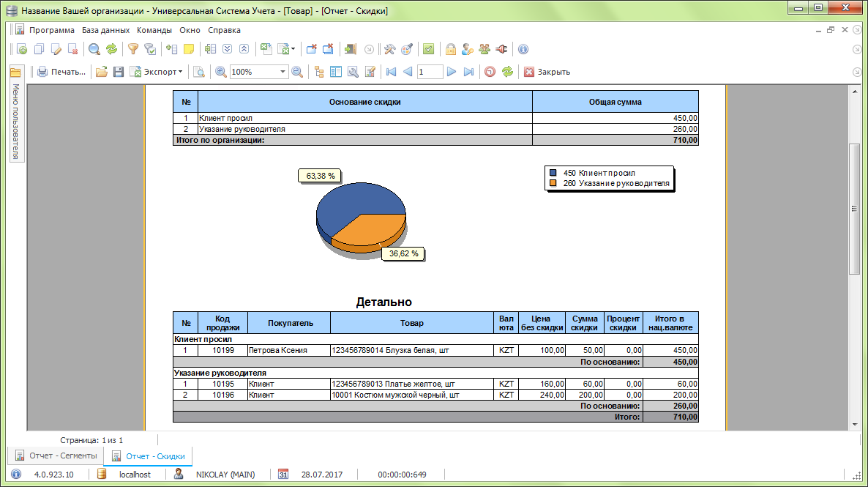The image size is (868, 487).
Task: Click the scrollbar down arrow
Action: click(854, 425)
